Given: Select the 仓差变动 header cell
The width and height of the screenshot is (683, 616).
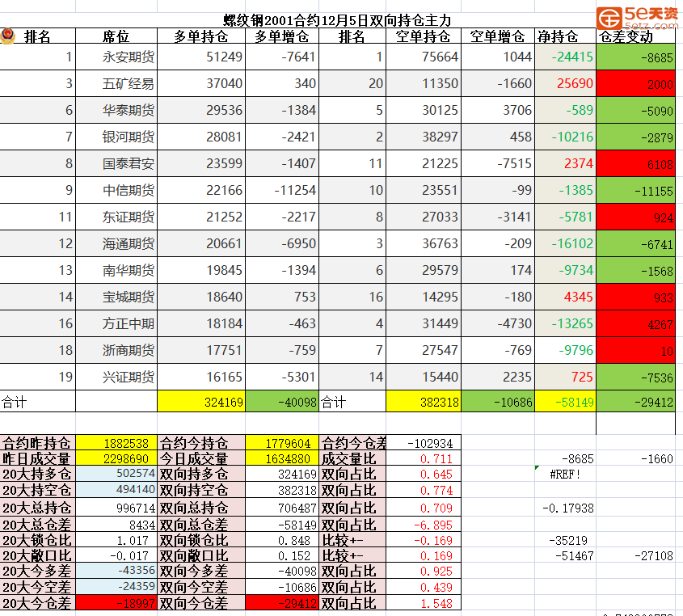Looking at the screenshot, I should pyautogui.click(x=635, y=36).
